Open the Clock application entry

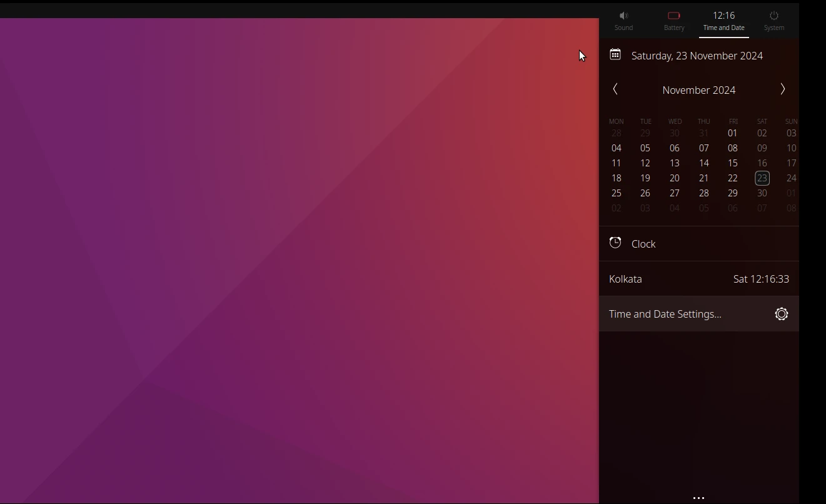tap(643, 244)
